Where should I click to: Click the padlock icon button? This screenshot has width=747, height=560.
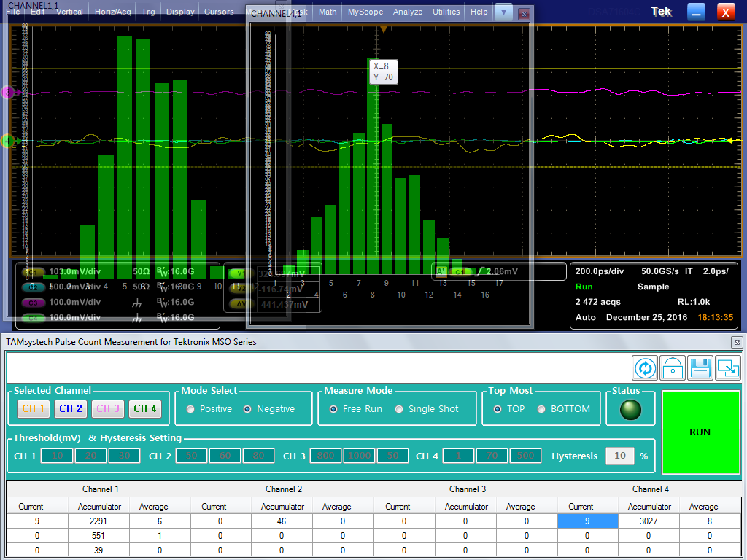(x=673, y=368)
